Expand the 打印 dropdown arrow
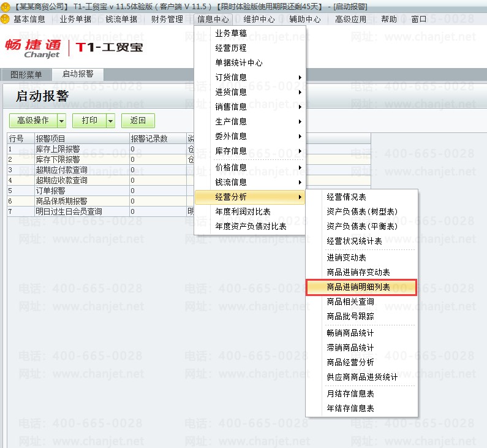 tap(110, 121)
